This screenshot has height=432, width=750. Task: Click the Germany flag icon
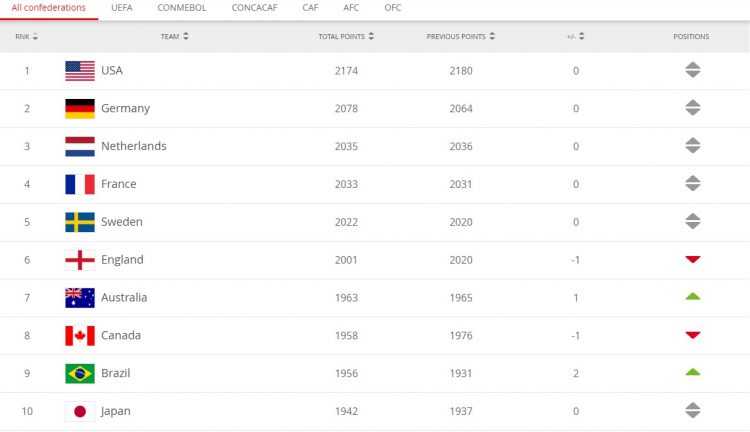coord(80,108)
